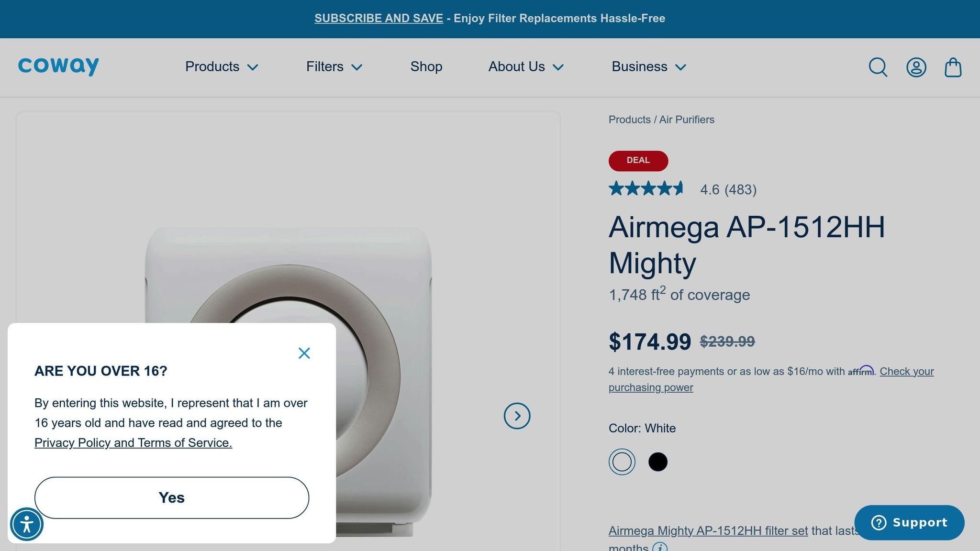Viewport: 980px width, 551px height.
Task: Expand the Filters dropdown menu
Action: tap(334, 66)
